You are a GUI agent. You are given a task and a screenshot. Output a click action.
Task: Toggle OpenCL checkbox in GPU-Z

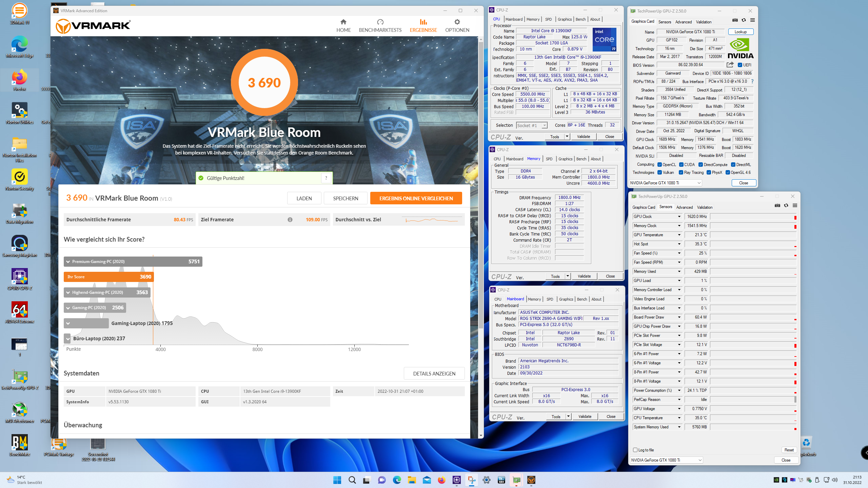coord(659,165)
